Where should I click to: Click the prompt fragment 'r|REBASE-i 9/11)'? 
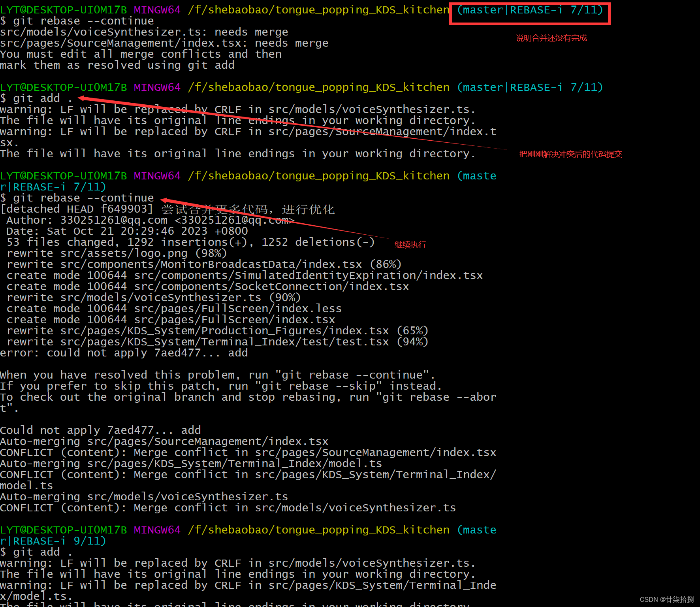[53, 541]
